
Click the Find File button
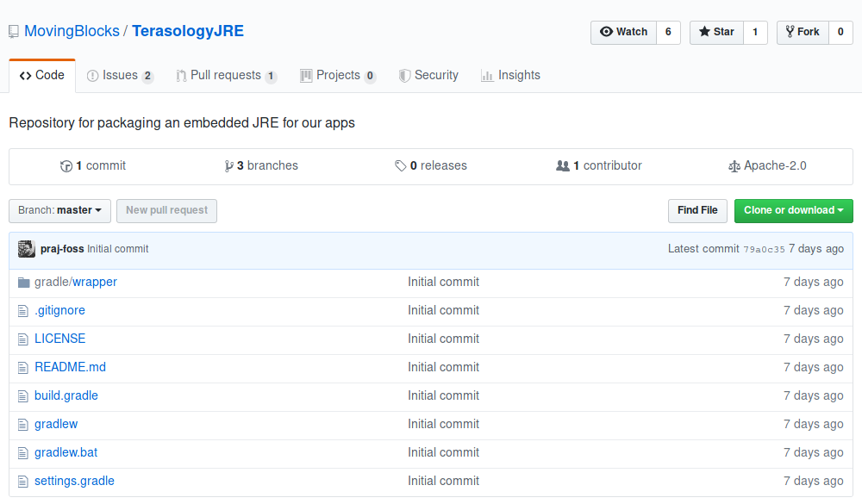click(x=697, y=211)
